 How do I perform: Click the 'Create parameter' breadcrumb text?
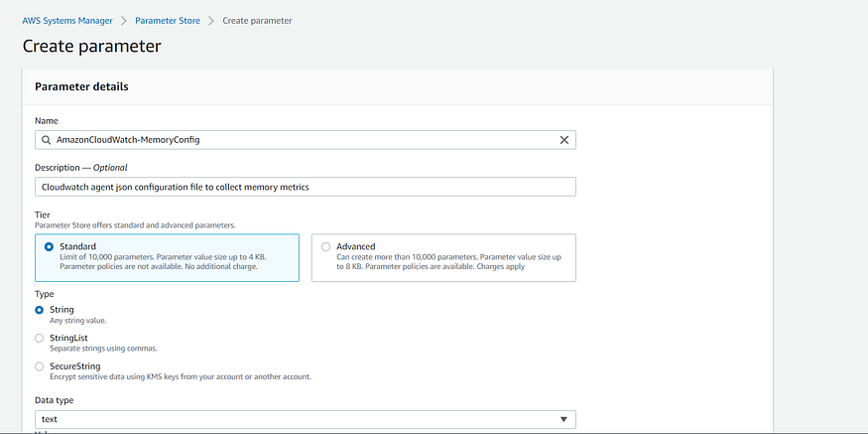click(x=257, y=21)
